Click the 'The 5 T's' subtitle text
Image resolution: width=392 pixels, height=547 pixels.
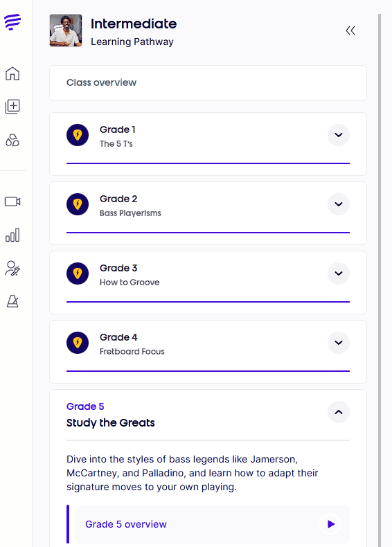pyautogui.click(x=116, y=144)
